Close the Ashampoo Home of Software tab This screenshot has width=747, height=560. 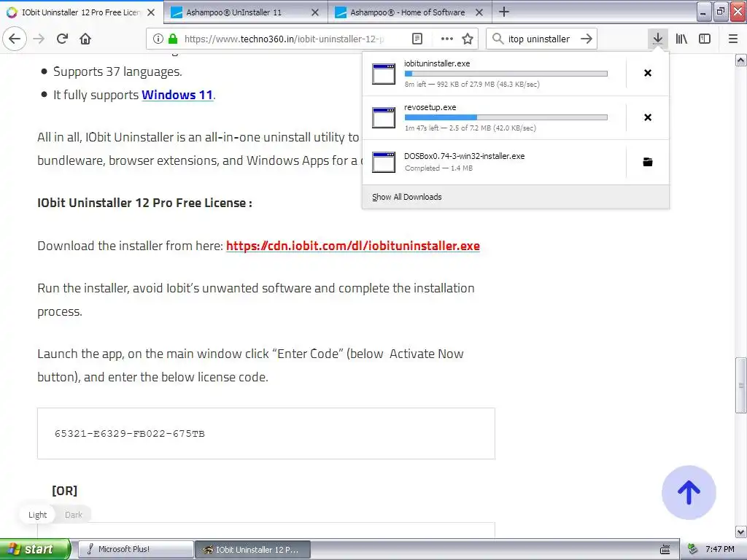479,12
